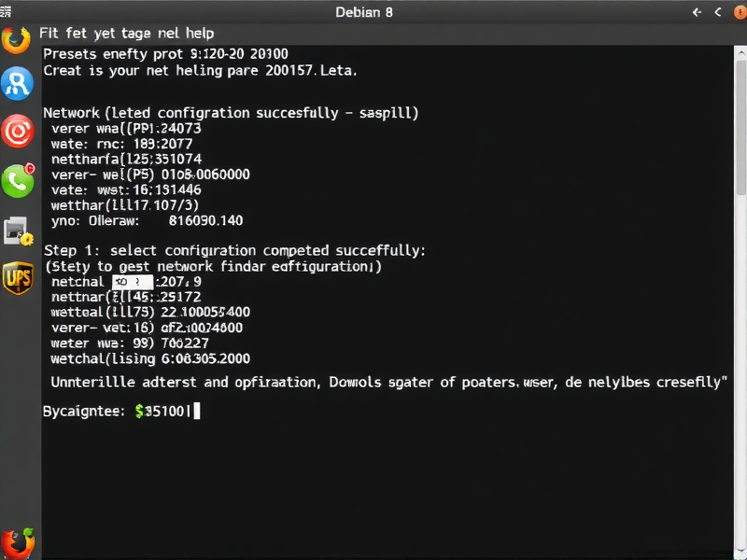Click the terminal prompt after Bycaigntee
The width and height of the screenshot is (747, 560).
(x=196, y=410)
